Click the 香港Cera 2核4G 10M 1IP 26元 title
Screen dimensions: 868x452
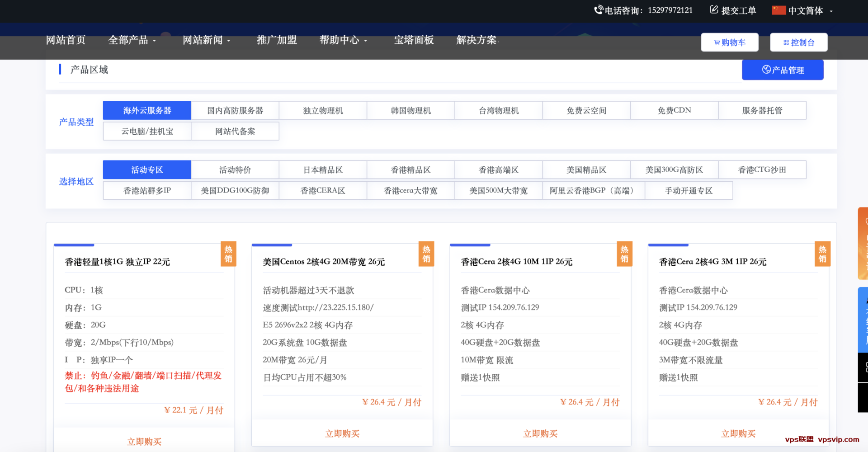click(517, 262)
